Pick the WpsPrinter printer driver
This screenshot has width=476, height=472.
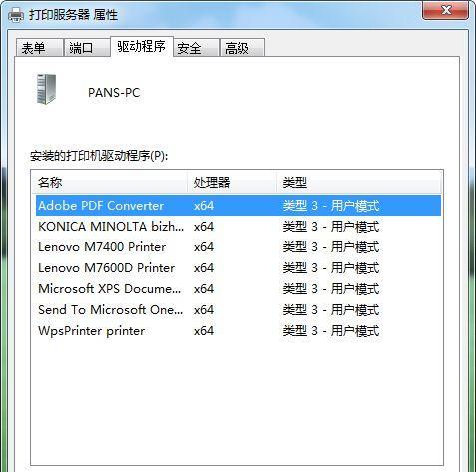pyautogui.click(x=238, y=331)
